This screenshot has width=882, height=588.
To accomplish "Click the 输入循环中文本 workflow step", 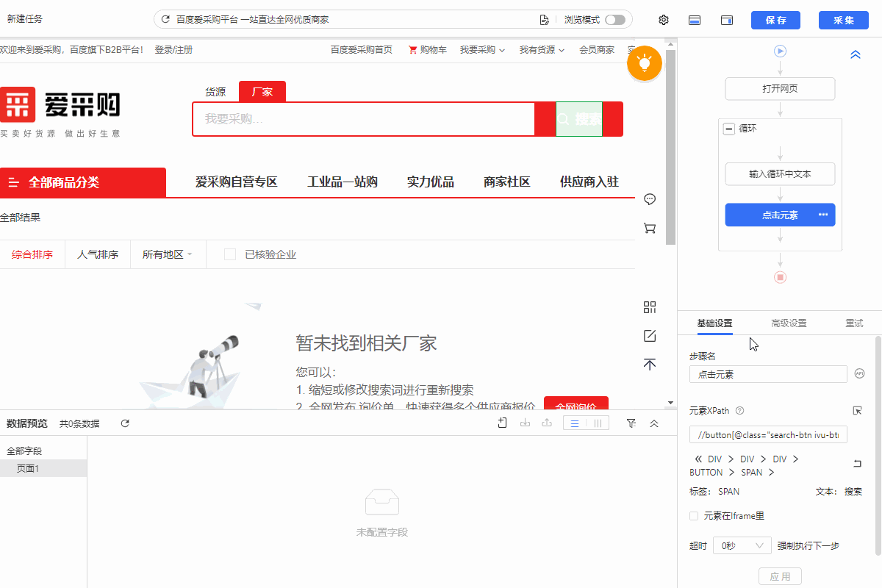I will coord(780,174).
